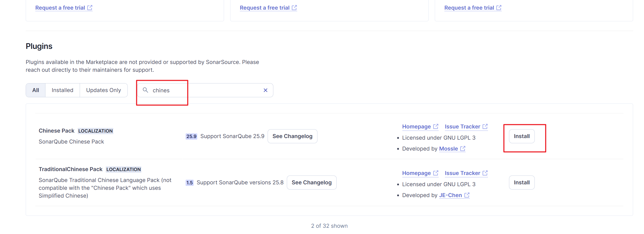Click the first Request a free trial link
The width and height of the screenshot is (644, 234).
(64, 8)
